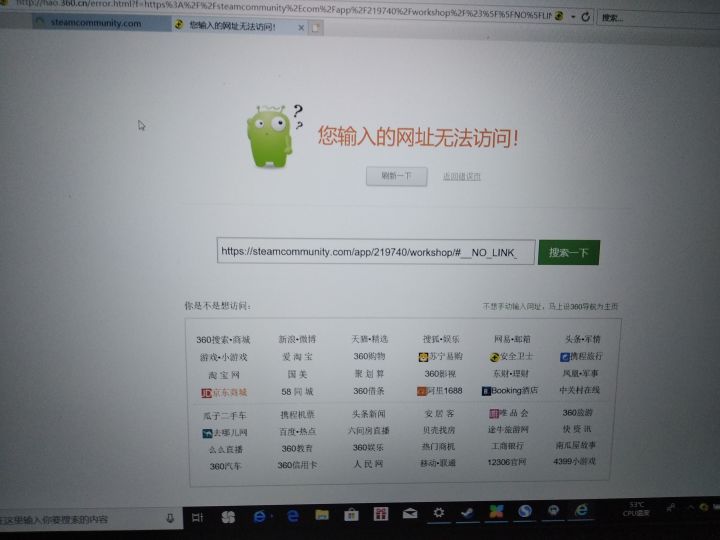Open the four-color pinwheel taskbar icon
This screenshot has width=720, height=540.
point(496,512)
